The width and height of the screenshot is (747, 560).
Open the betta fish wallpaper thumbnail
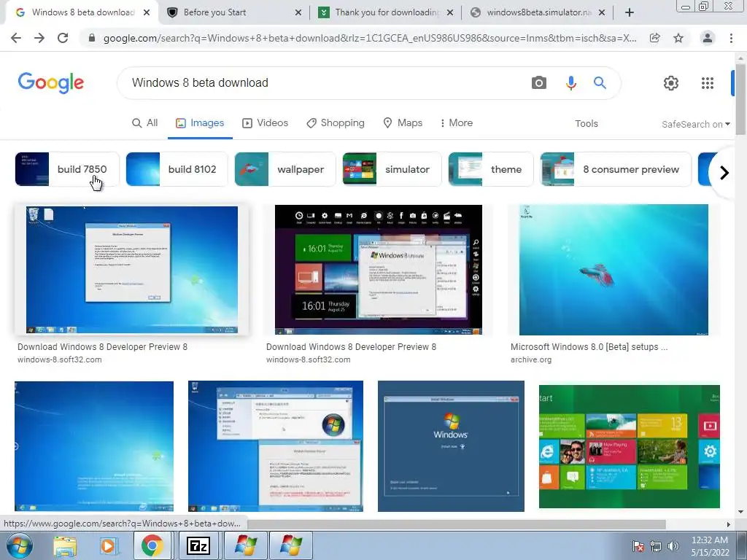pos(614,270)
